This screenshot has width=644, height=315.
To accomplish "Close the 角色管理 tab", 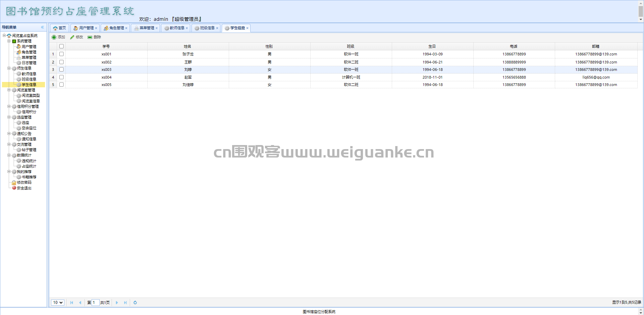I will [x=126, y=28].
